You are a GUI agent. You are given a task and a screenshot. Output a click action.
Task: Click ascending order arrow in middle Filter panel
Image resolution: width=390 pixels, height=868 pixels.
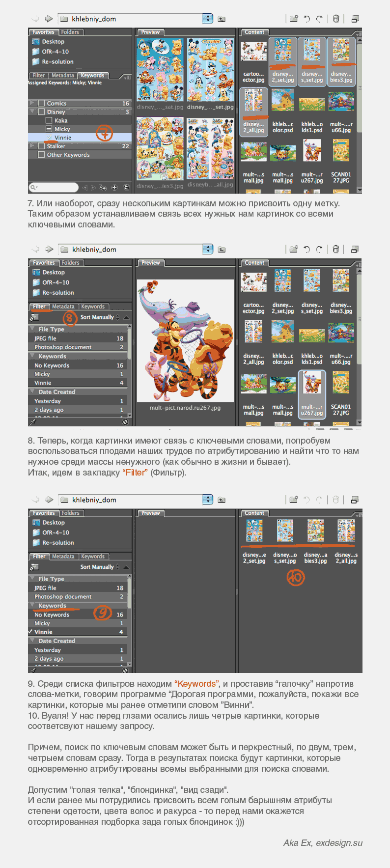(126, 317)
